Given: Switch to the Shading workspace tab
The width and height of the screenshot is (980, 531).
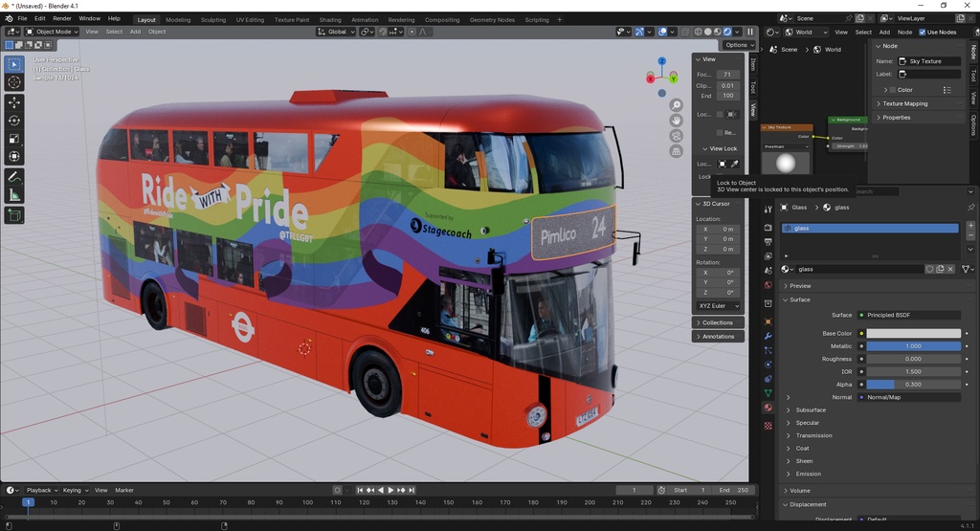Looking at the screenshot, I should (x=329, y=19).
